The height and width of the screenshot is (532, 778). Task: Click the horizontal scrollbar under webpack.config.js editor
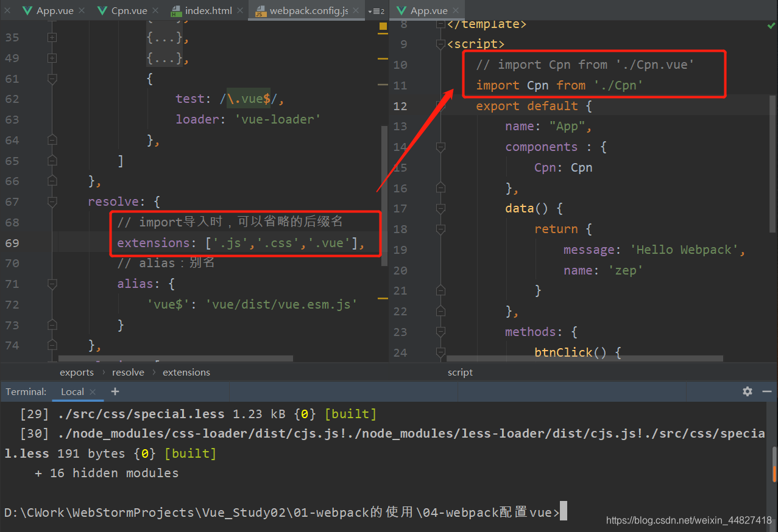175,359
